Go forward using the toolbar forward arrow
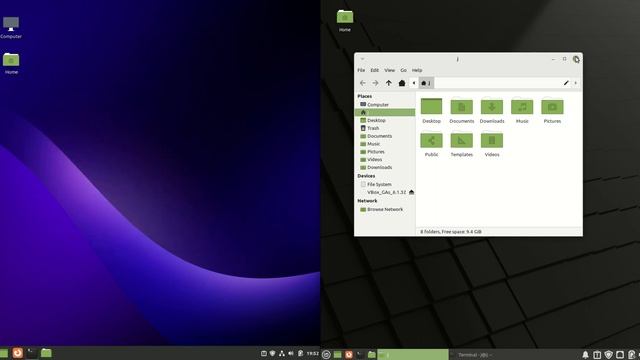 pos(375,83)
